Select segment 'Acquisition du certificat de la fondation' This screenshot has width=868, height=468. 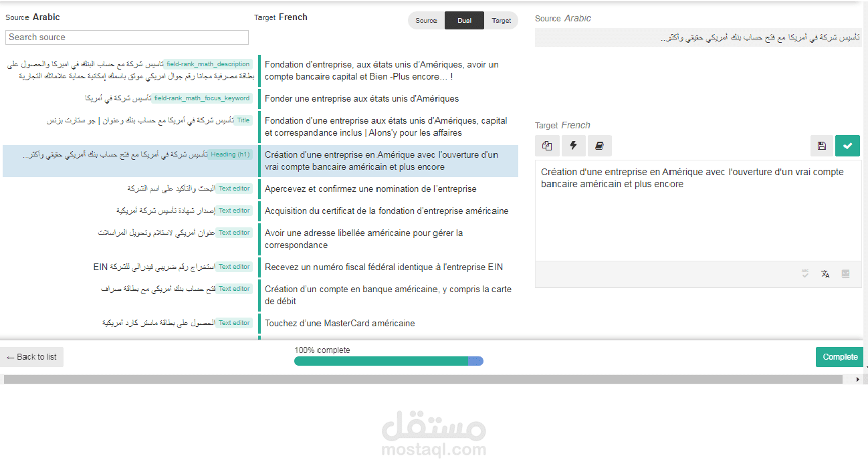387,211
